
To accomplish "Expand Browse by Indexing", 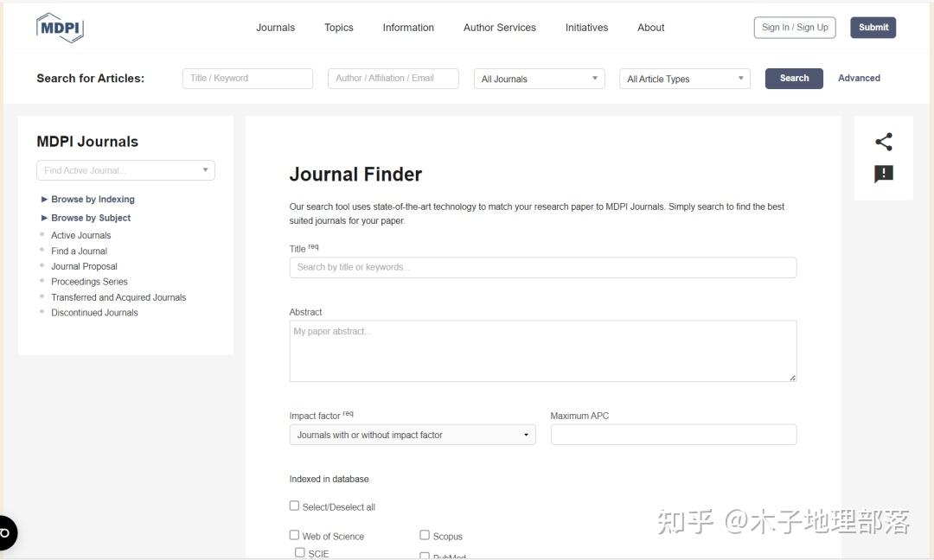I will pos(87,199).
